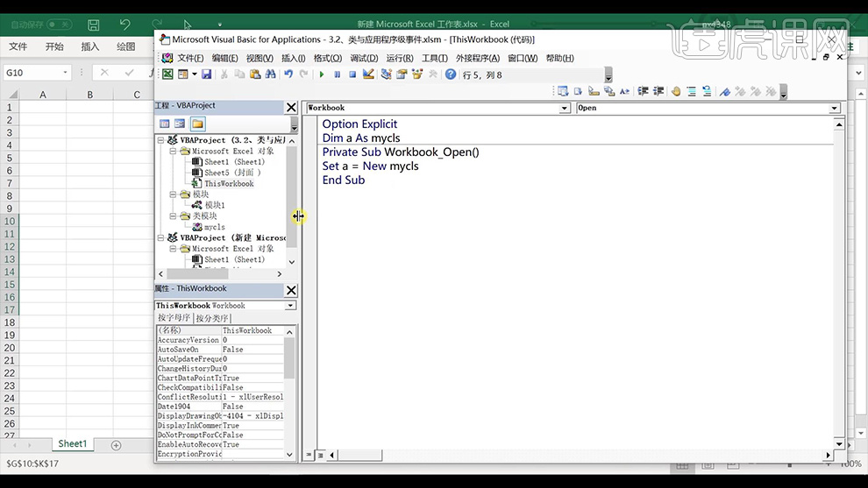The height and width of the screenshot is (488, 868).
Task: Switch to the 按分类序 properties tab
Action: pos(211,318)
